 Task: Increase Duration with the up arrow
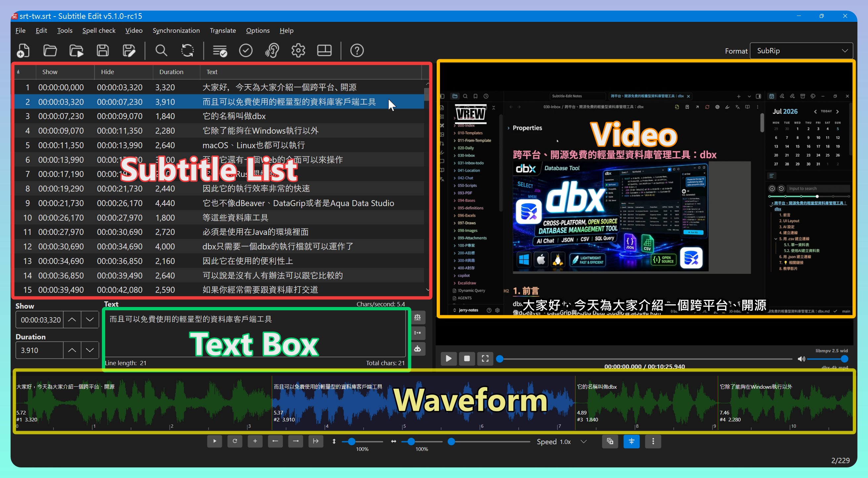(x=72, y=350)
